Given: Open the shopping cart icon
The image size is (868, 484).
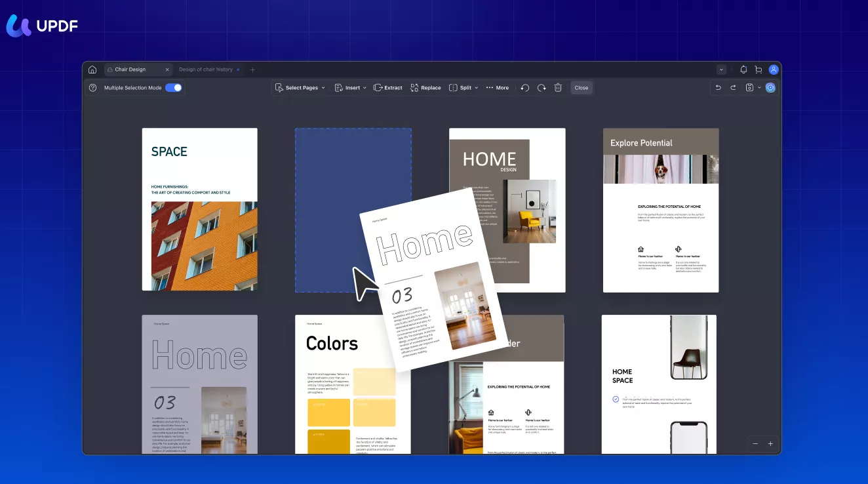Looking at the screenshot, I should pos(759,70).
